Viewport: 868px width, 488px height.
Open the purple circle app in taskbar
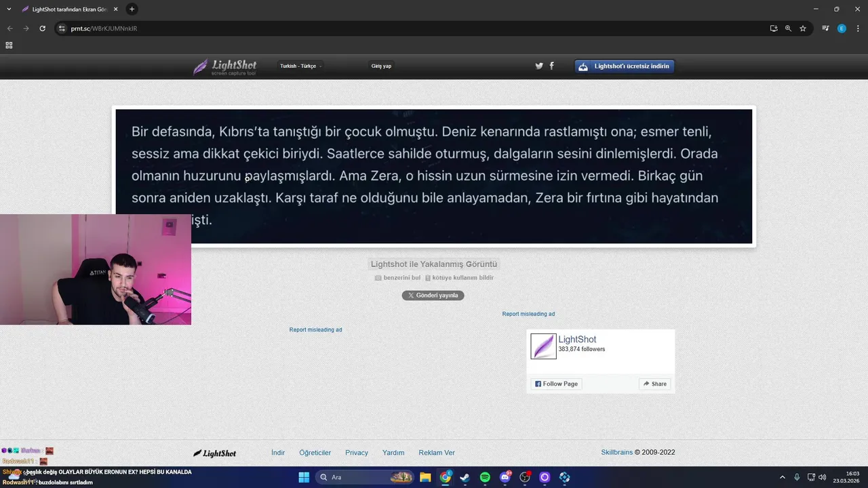tap(545, 477)
